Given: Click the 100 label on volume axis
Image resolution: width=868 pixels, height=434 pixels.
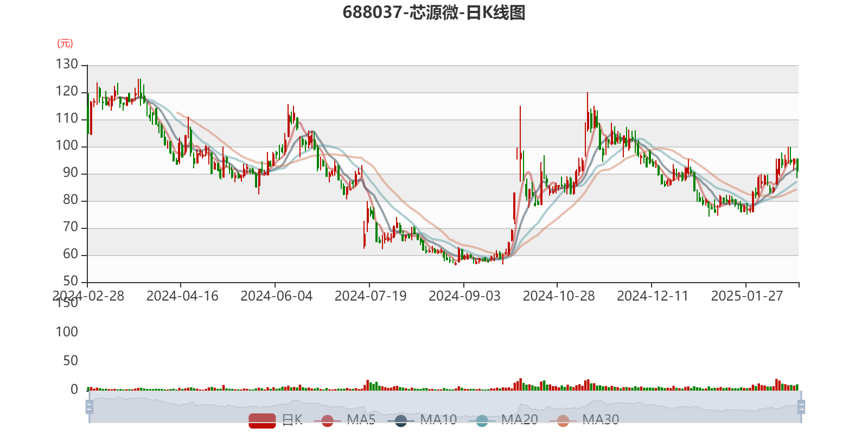Looking at the screenshot, I should pyautogui.click(x=67, y=332).
